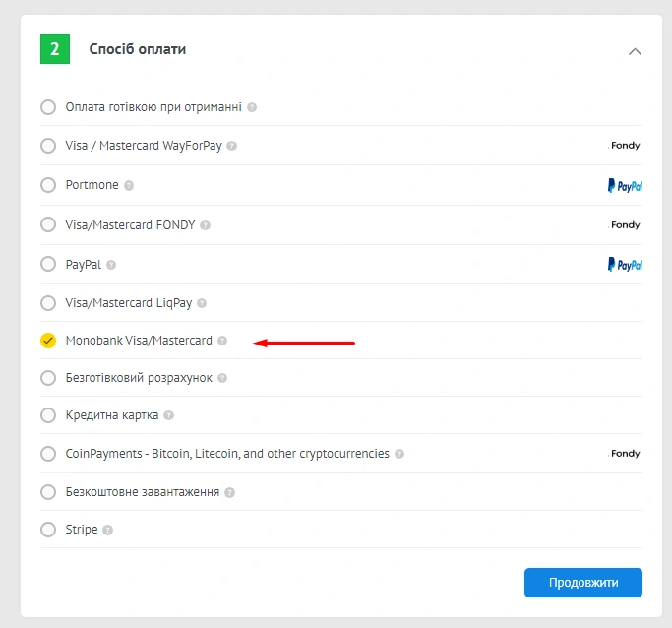Click help icon next to Оплата готівкою при отриманні
Screen dimensions: 672x628
pos(252,107)
